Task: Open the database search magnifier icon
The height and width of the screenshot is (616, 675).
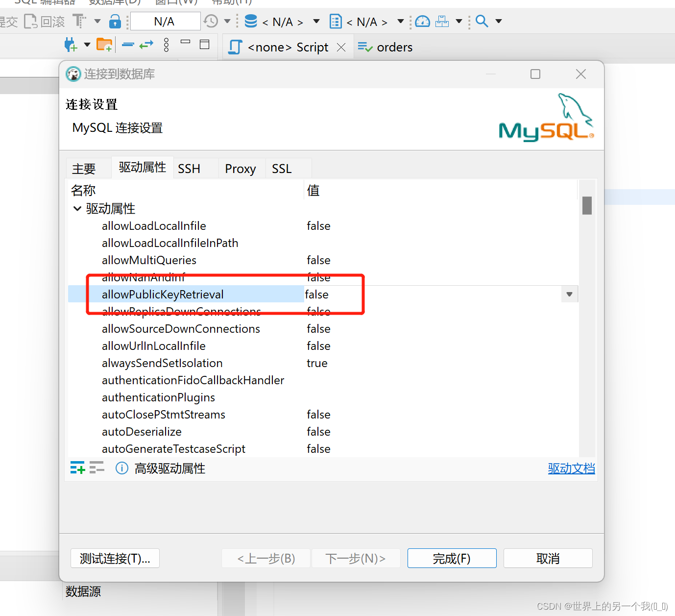Action: tap(482, 21)
